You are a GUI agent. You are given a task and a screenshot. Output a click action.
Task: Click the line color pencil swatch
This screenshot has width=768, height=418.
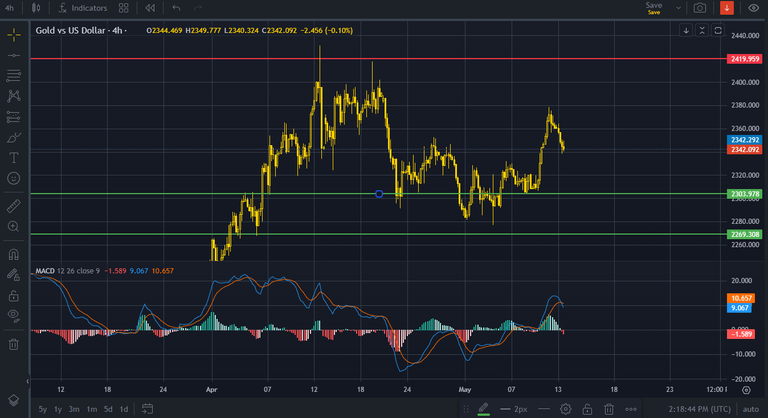tap(484, 409)
